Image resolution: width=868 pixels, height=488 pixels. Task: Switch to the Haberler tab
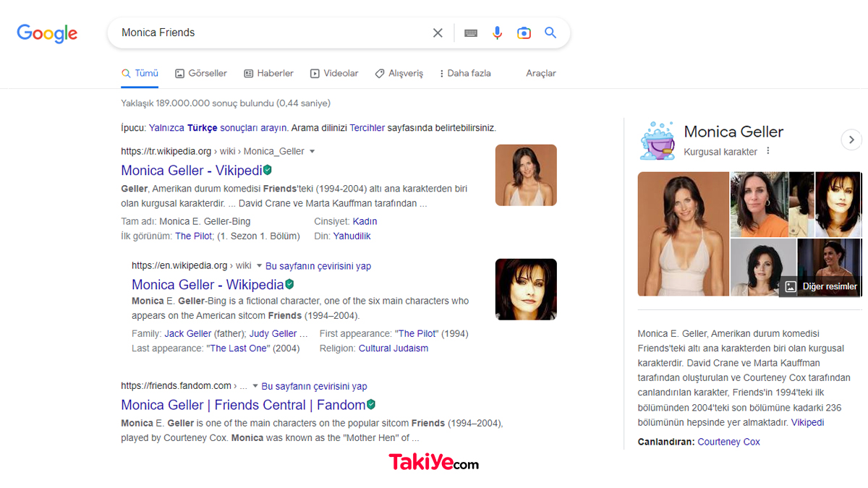coord(268,73)
